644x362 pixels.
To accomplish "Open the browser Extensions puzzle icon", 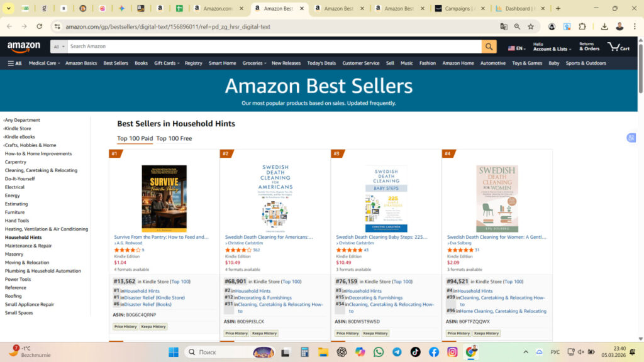I will pyautogui.click(x=582, y=26).
